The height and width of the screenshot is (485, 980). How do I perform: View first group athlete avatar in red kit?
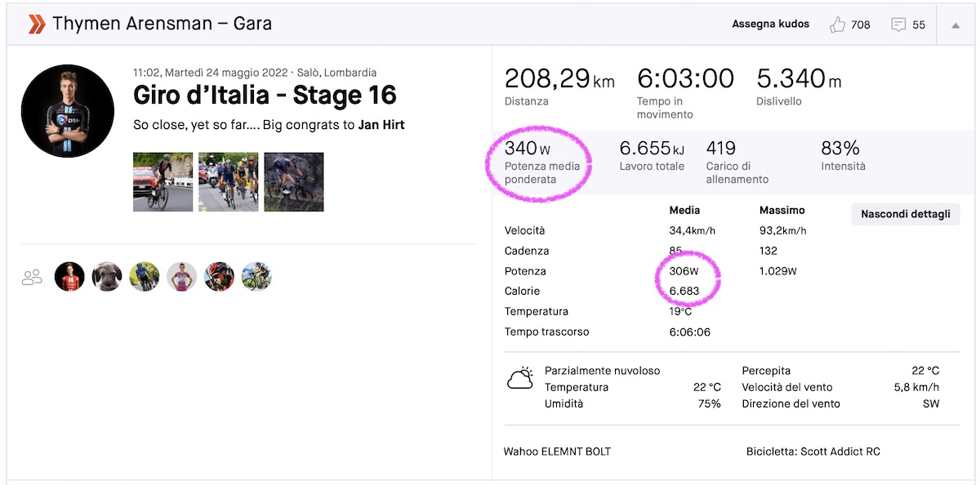pos(69,277)
